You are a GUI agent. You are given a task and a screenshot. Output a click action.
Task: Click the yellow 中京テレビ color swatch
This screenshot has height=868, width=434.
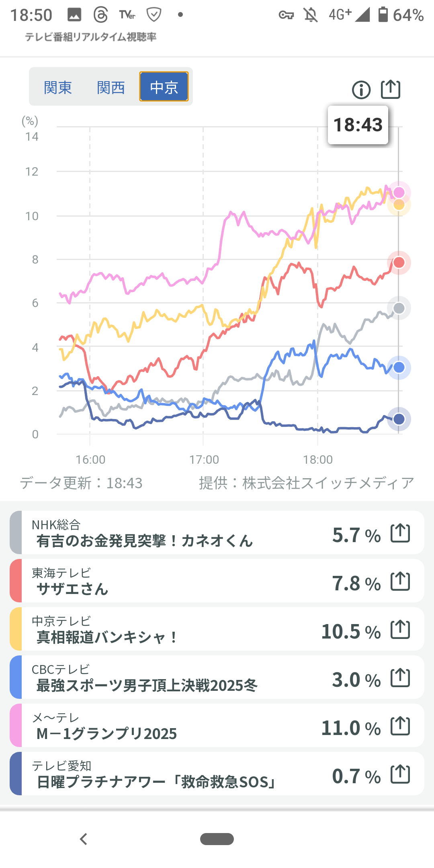coord(16,629)
